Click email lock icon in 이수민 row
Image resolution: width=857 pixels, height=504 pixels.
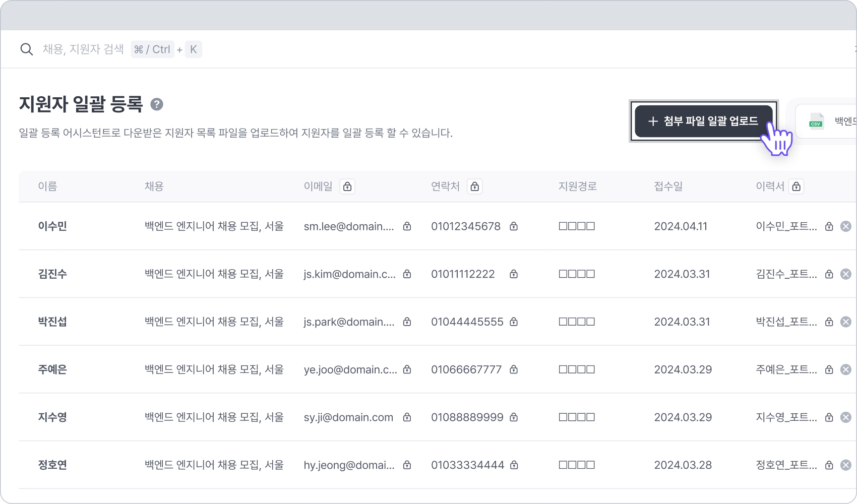(407, 226)
